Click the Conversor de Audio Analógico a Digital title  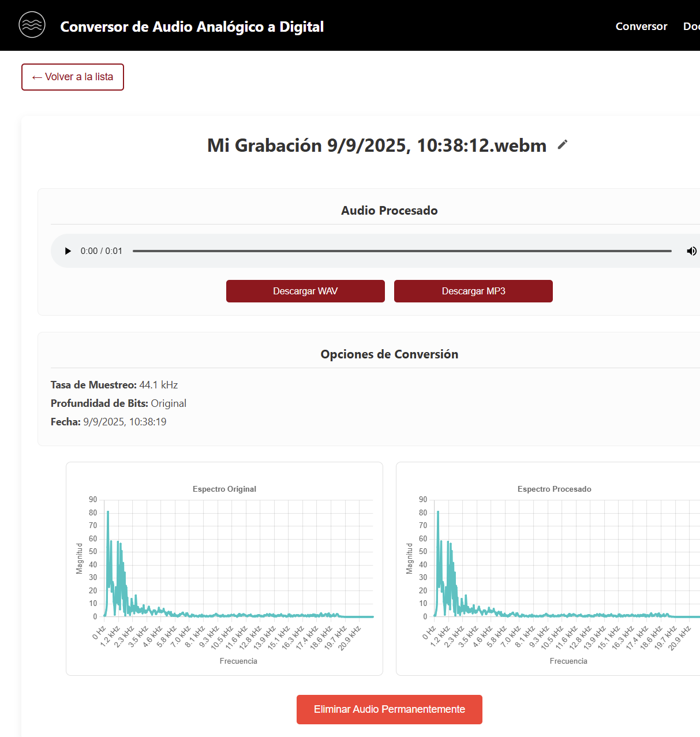[x=192, y=27]
